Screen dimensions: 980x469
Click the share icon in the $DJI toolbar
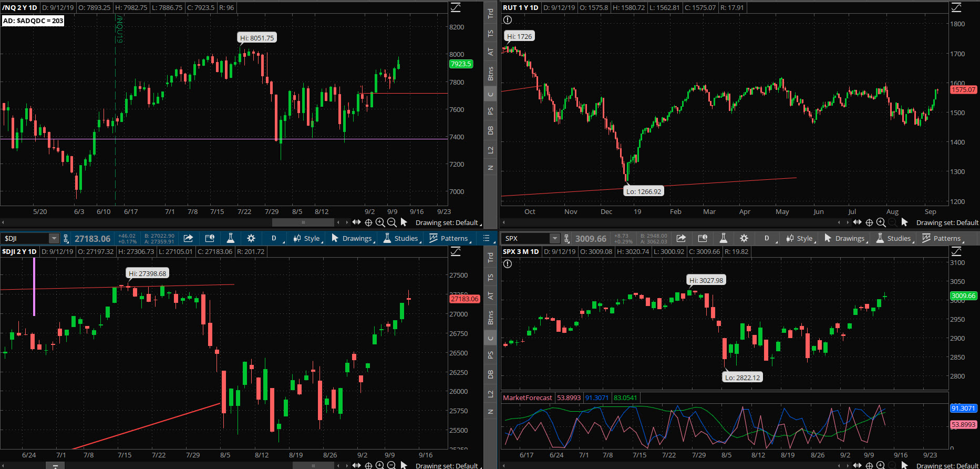coord(188,238)
